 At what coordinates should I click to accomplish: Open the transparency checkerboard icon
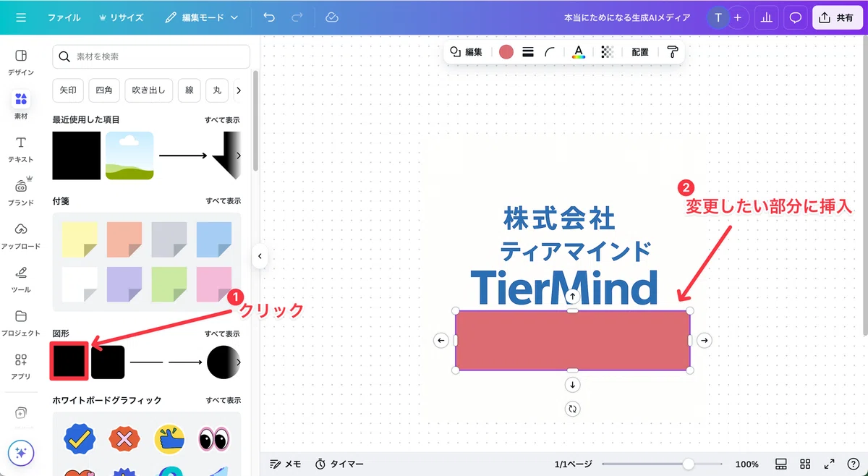pos(608,51)
